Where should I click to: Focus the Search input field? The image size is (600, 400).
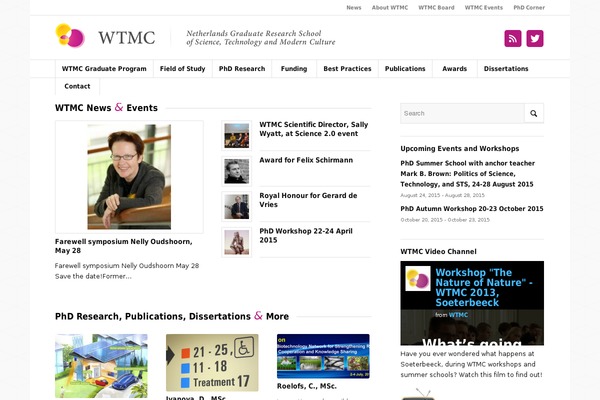point(462,113)
